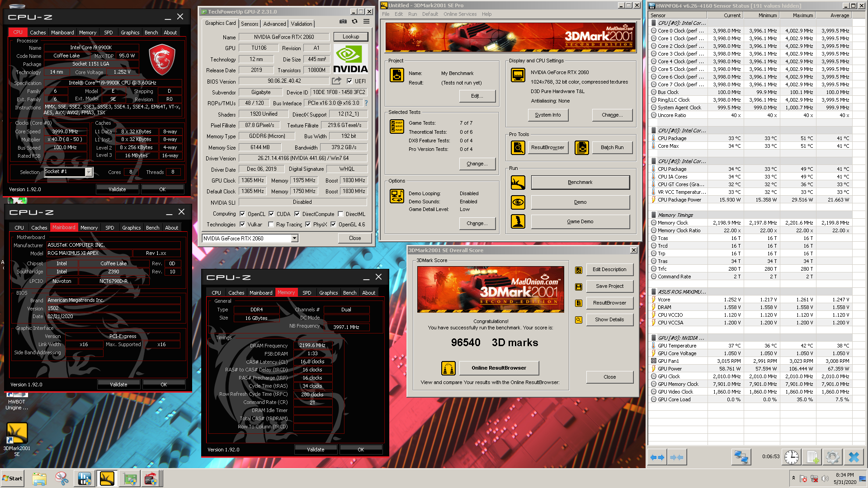Click Online ResultBrowser button

click(x=499, y=368)
